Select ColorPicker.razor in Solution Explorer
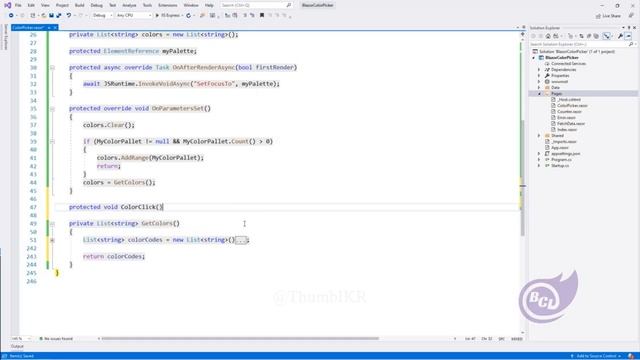Image resolution: width=640 pixels, height=360 pixels. click(572, 105)
